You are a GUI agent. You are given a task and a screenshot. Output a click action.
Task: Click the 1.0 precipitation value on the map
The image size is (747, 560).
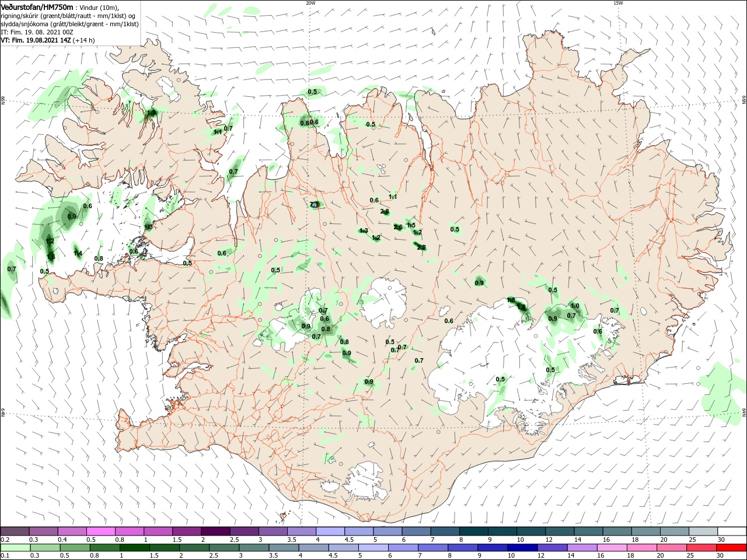575,306
